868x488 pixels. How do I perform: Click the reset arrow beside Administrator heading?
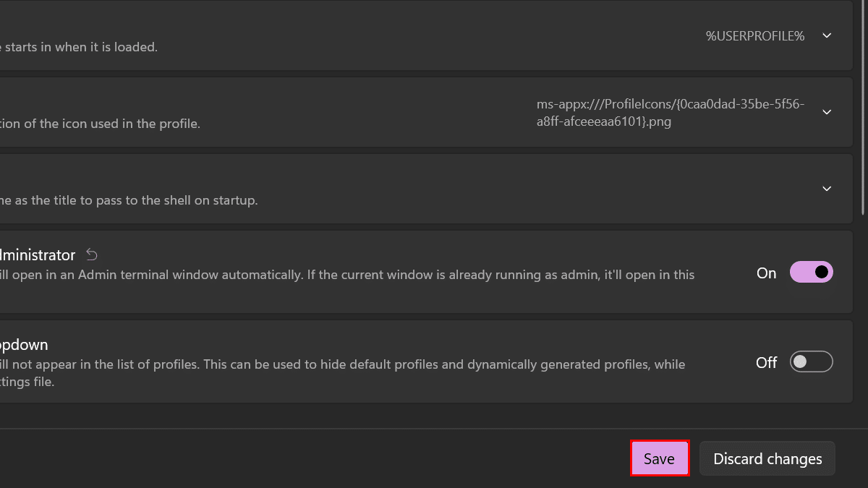[x=92, y=254]
